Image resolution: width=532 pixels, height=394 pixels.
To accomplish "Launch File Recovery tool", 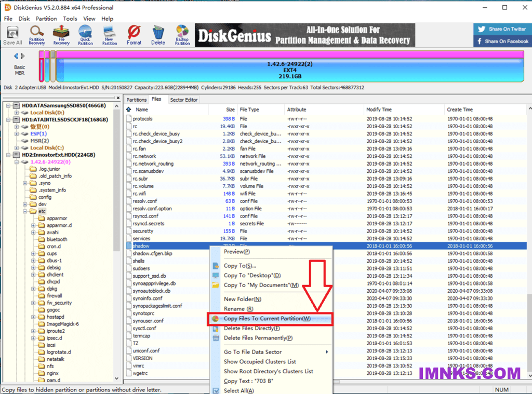I will click(x=61, y=35).
